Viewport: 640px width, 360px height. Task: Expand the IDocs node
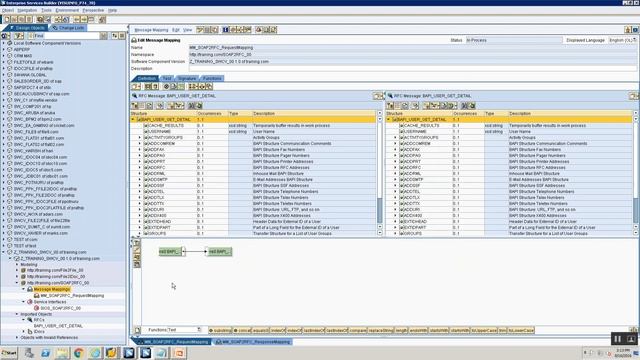23,331
